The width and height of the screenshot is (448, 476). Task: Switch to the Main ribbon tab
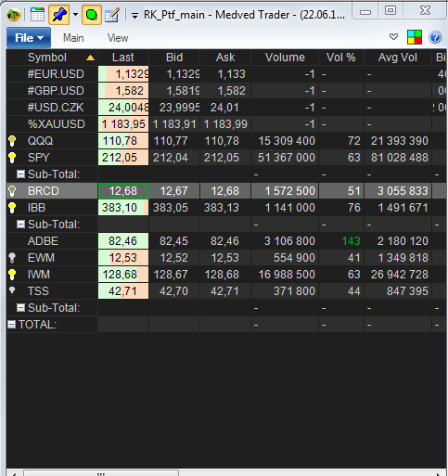pos(73,38)
